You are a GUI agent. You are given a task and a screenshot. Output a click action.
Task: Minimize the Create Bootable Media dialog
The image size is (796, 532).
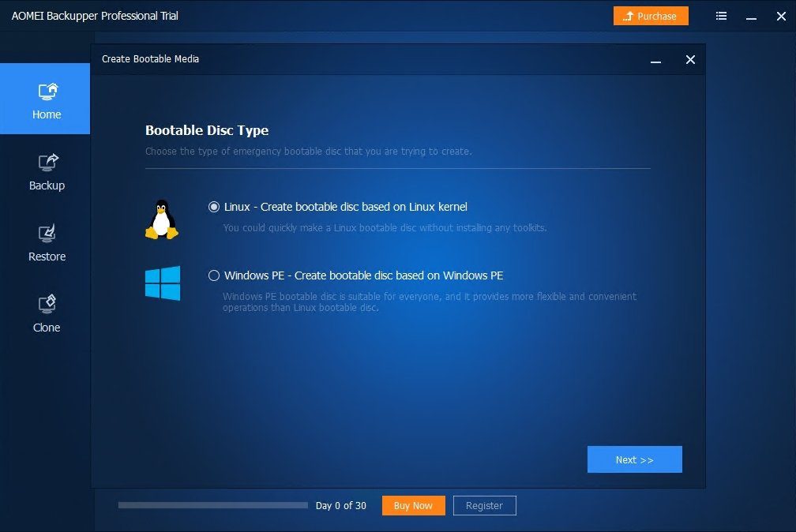pos(656,60)
